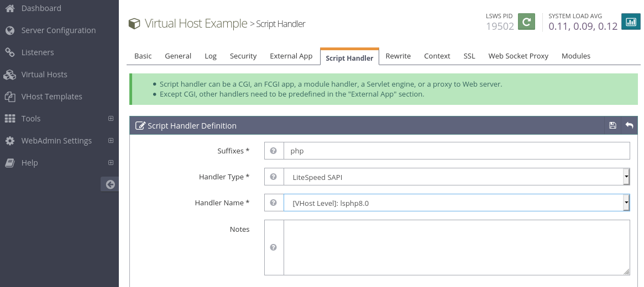Click the help icon beside Notes
The image size is (644, 287).
pos(274,247)
